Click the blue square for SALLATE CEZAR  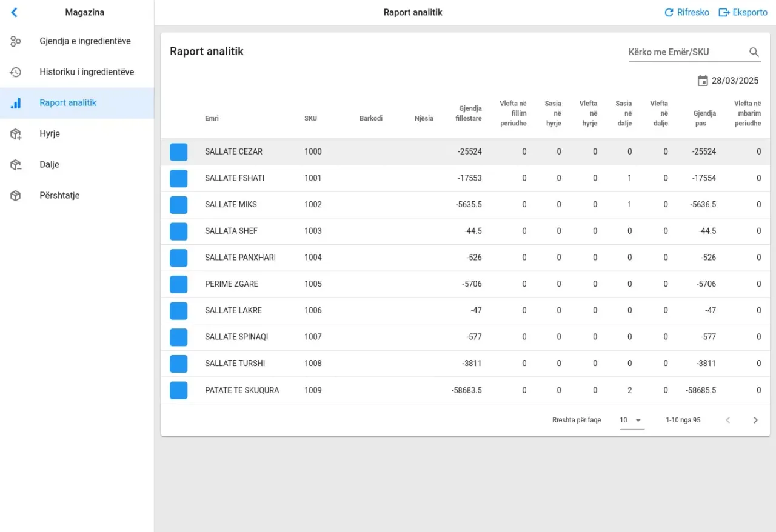pyautogui.click(x=179, y=152)
